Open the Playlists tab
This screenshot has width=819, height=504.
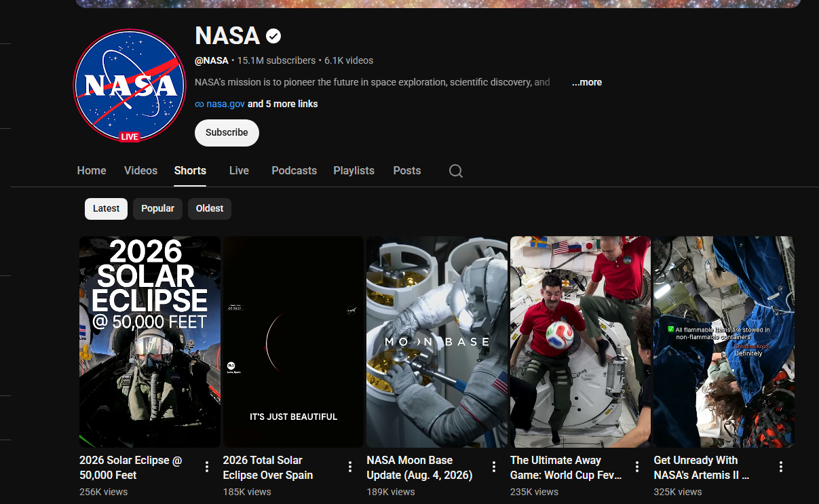pyautogui.click(x=354, y=171)
